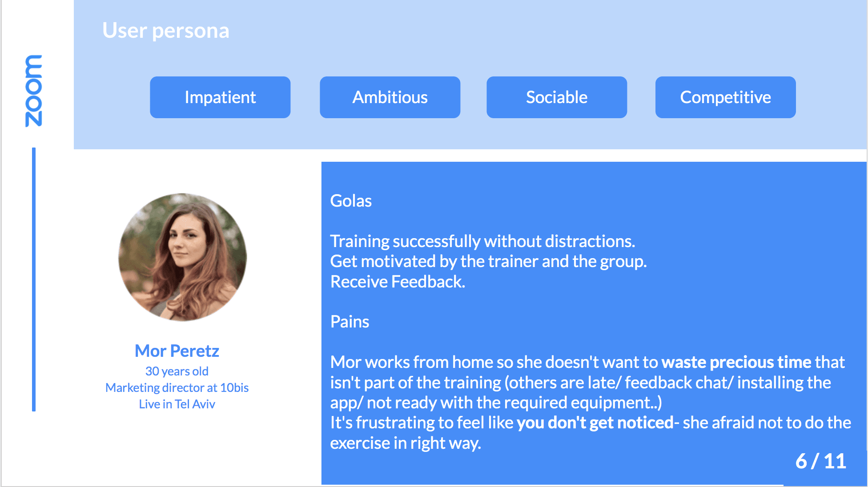Screen dimensions: 868x487
Task: Click the blue vertical sidebar line
Action: click(34, 279)
